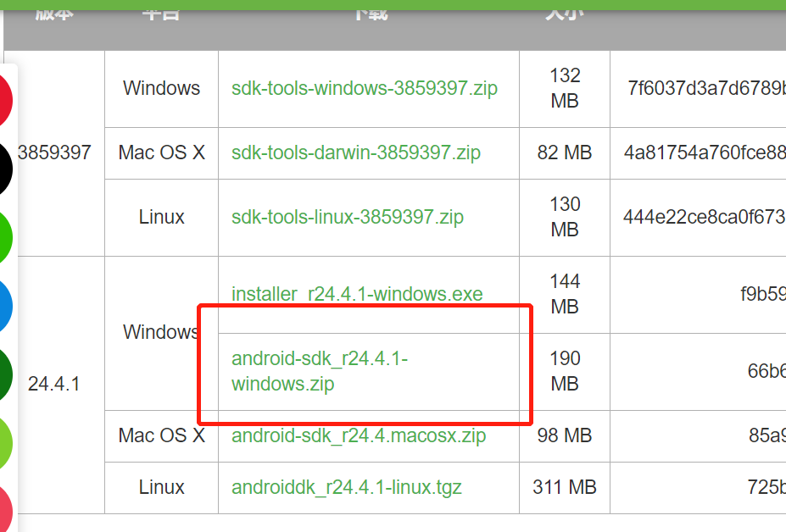Click Mac OS X cell in sdk-tools-darwin row

point(161,152)
